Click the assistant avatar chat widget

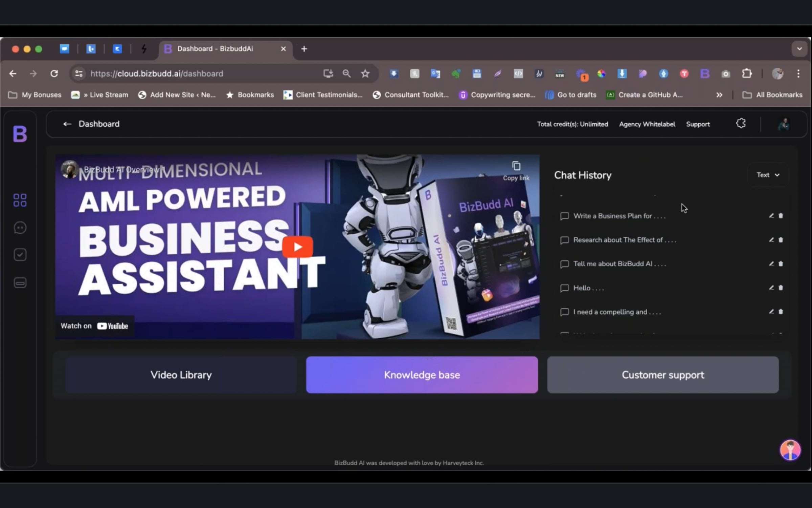[790, 450]
